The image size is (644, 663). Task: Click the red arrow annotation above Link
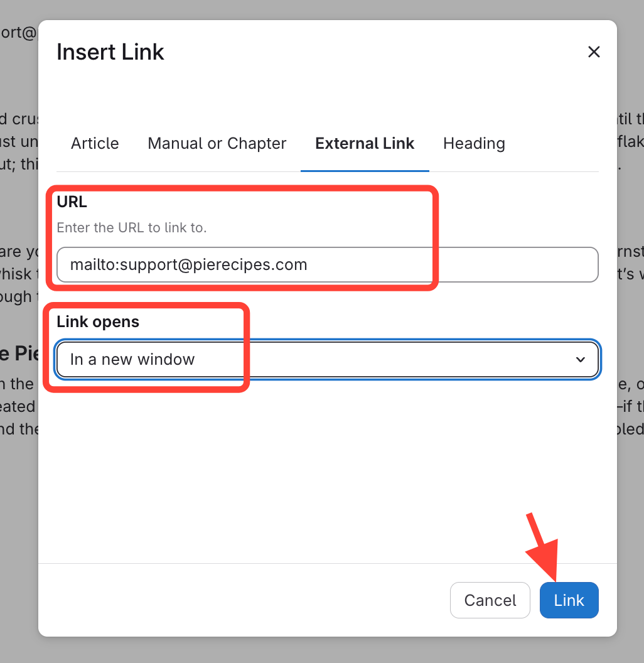(x=542, y=546)
